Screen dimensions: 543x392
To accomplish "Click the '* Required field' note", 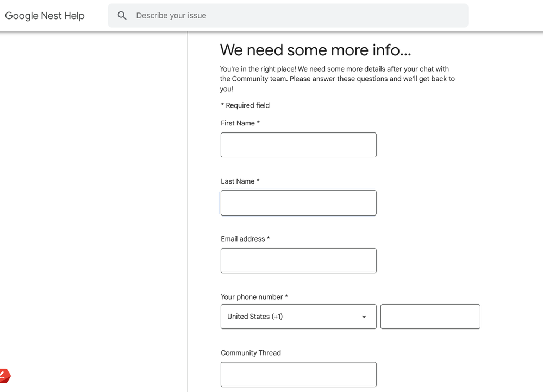I will (245, 105).
